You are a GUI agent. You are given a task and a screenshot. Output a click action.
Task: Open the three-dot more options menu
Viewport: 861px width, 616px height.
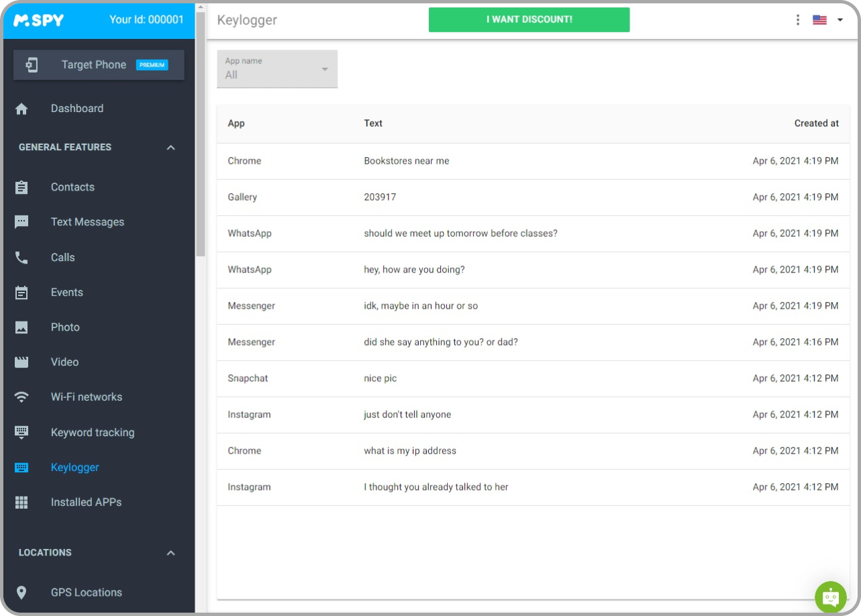797,19
